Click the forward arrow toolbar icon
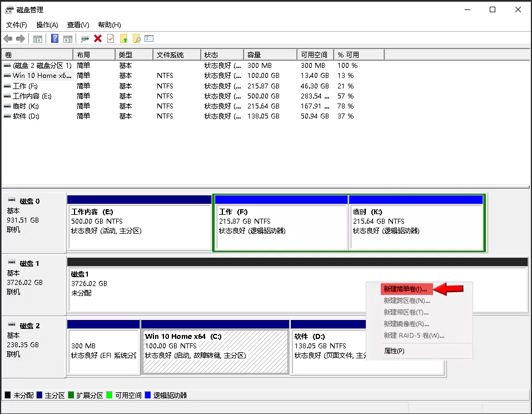This screenshot has width=532, height=414. point(21,38)
